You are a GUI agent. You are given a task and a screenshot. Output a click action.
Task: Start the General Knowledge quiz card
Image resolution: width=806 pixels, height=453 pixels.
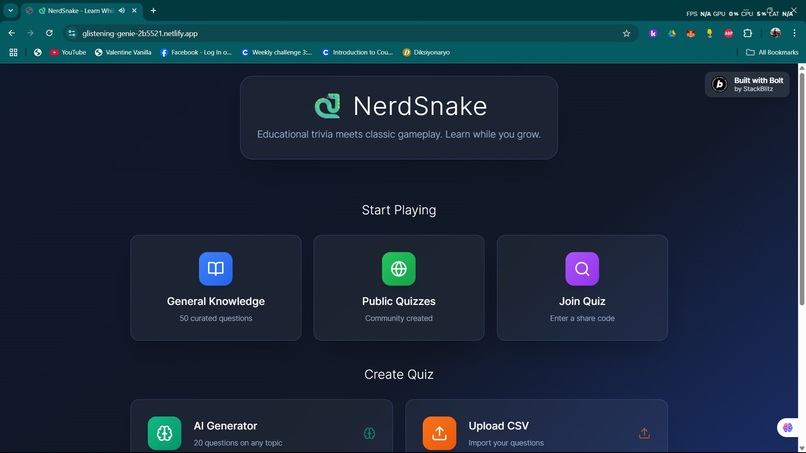click(216, 287)
